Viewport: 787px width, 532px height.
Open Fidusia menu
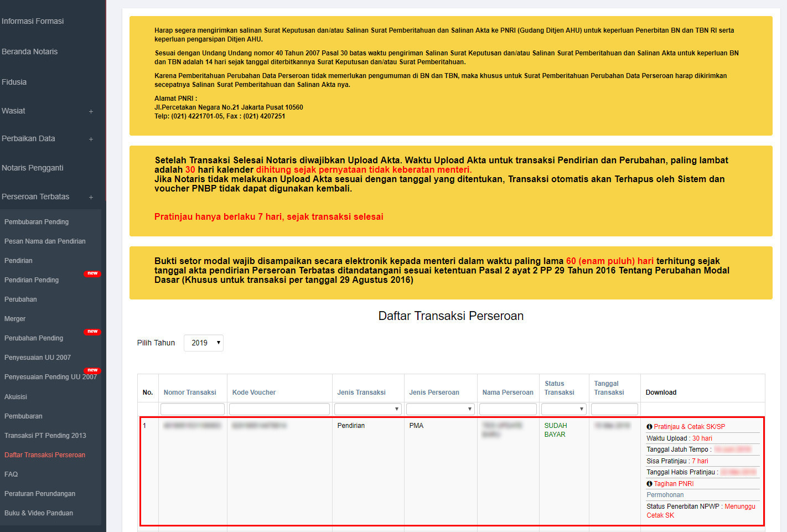coord(14,82)
